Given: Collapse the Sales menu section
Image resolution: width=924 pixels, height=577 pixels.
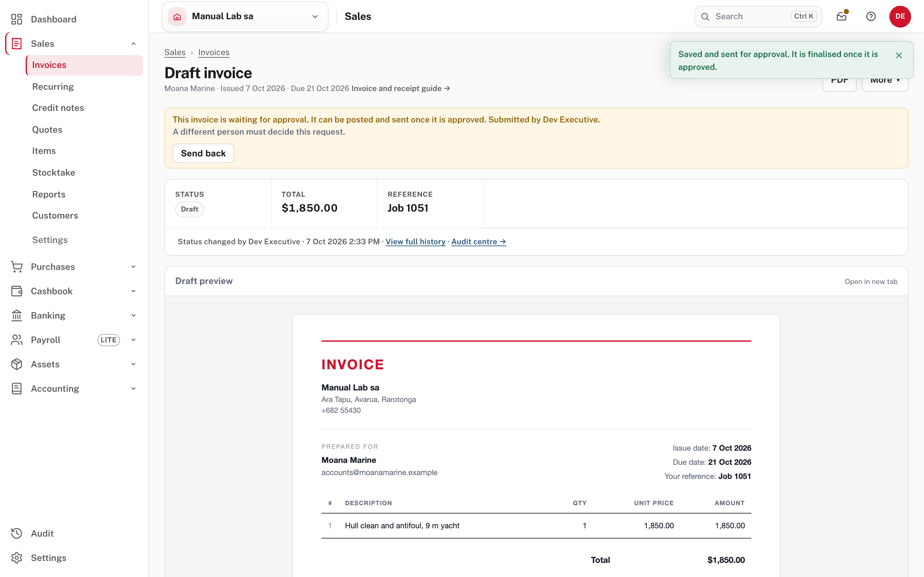Looking at the screenshot, I should (x=133, y=44).
